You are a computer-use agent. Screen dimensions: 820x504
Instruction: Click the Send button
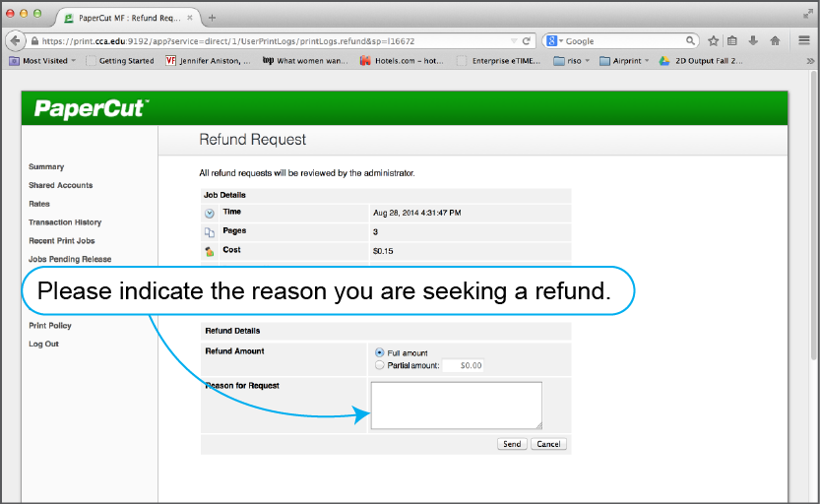tap(512, 444)
